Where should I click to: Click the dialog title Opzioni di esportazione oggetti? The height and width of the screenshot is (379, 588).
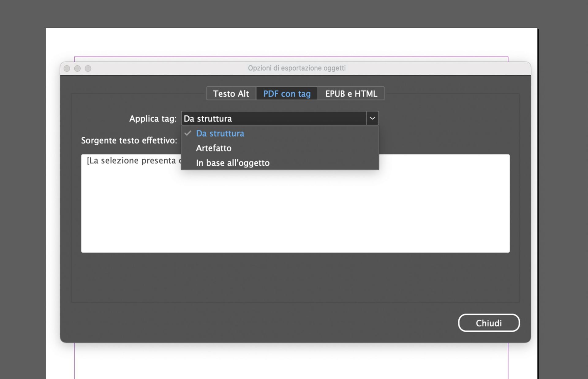click(x=296, y=68)
